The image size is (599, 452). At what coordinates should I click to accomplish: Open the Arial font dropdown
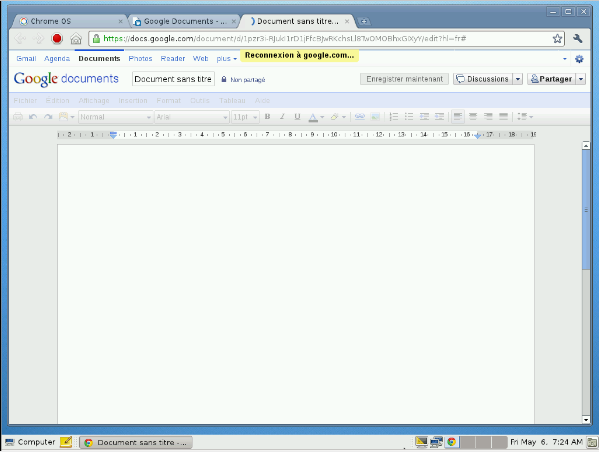point(192,117)
